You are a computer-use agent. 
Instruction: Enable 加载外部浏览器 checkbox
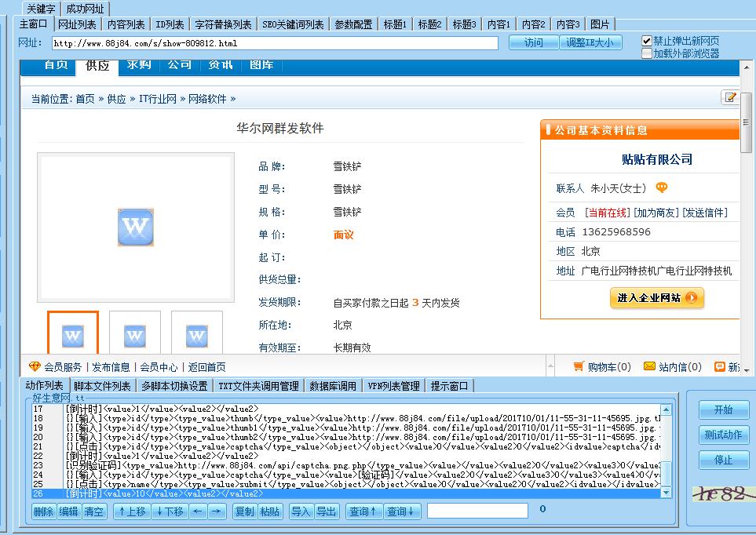tap(647, 53)
